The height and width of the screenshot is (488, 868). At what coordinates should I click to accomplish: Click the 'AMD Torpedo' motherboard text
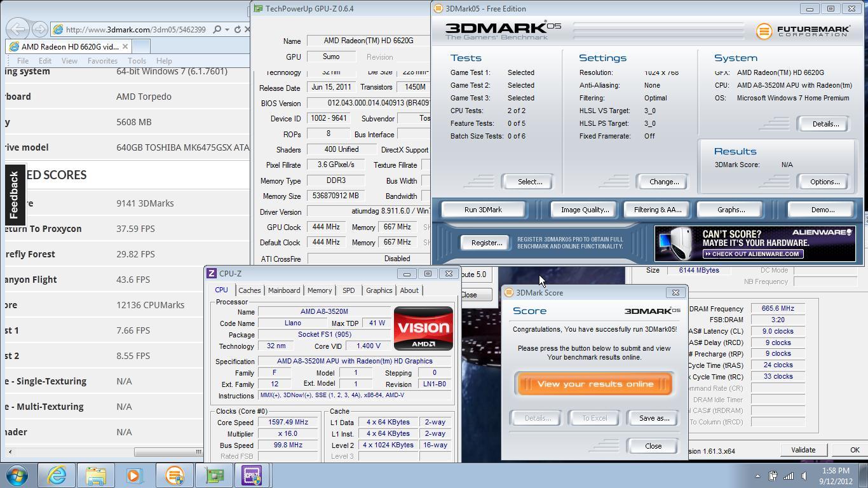(x=144, y=97)
